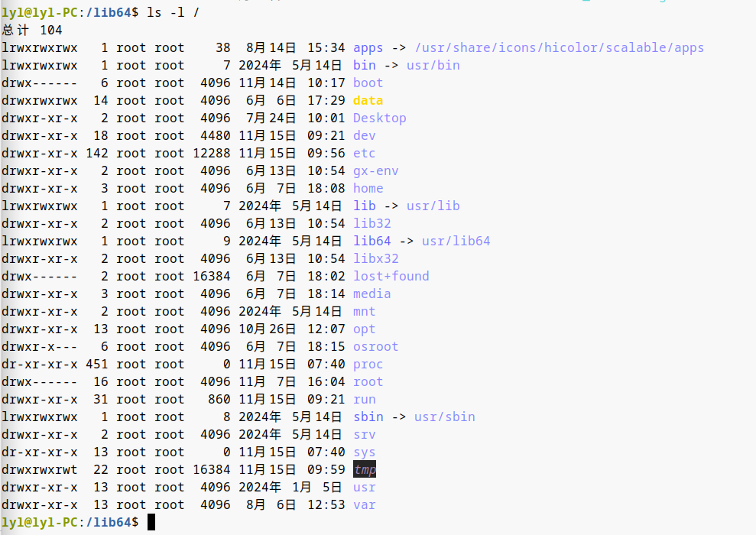Click the 'bin' symlink name

(x=364, y=65)
